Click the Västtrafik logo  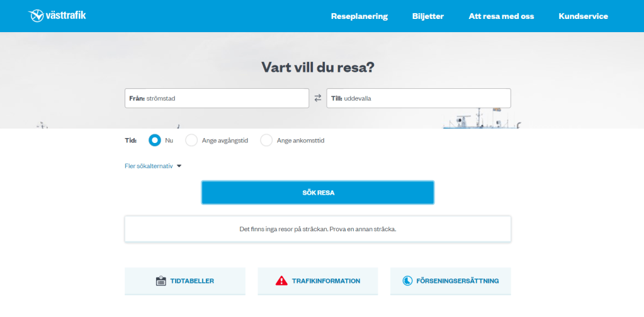(x=57, y=16)
